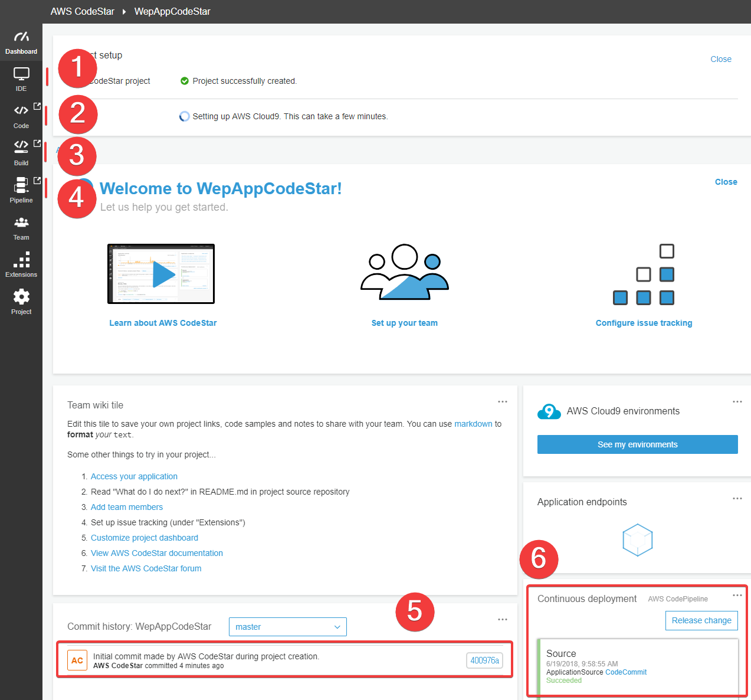Open the Pipeline sidebar icon

tap(21, 185)
